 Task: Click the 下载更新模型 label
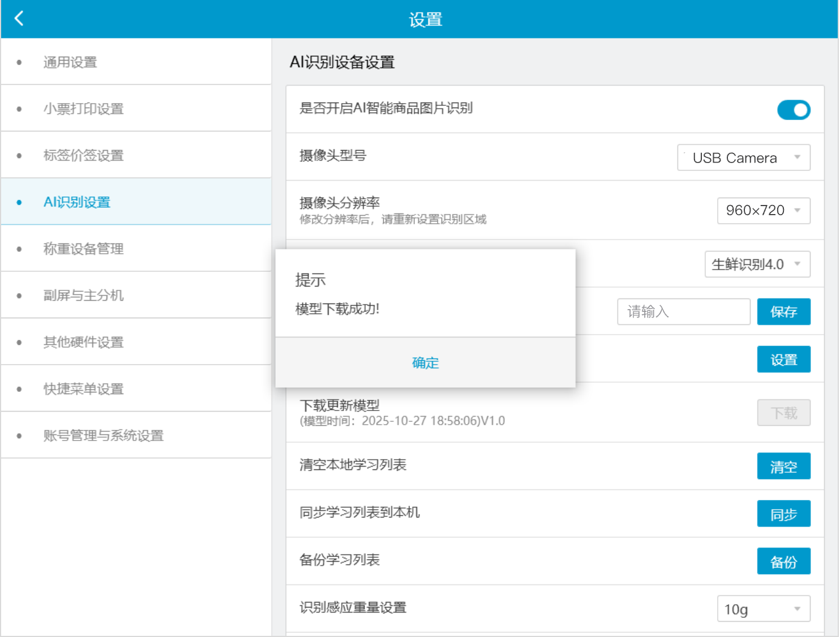(x=340, y=405)
